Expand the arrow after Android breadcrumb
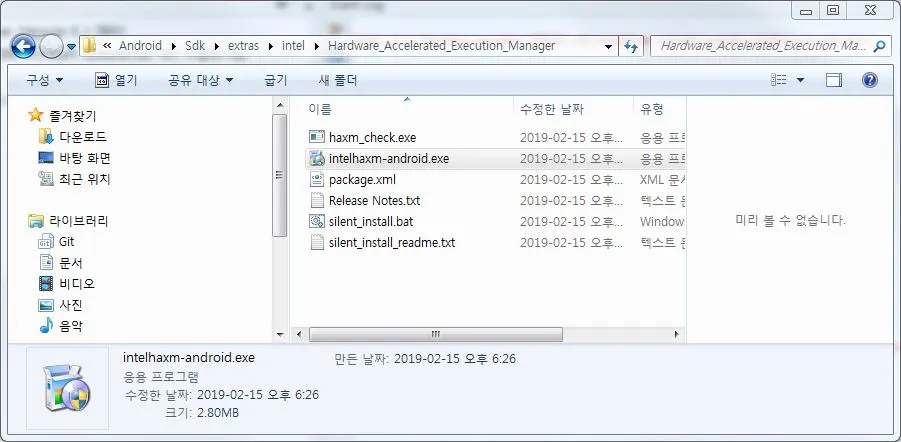 click(174, 46)
